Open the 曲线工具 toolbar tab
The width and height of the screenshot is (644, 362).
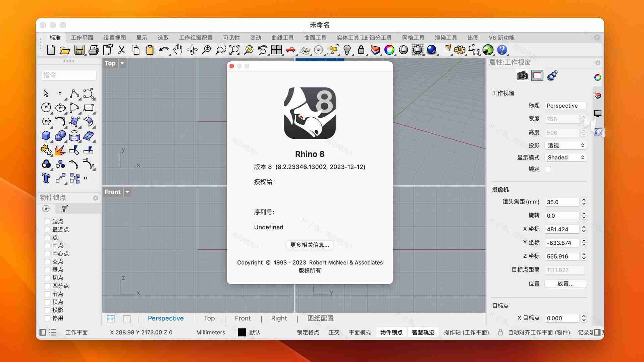(282, 38)
